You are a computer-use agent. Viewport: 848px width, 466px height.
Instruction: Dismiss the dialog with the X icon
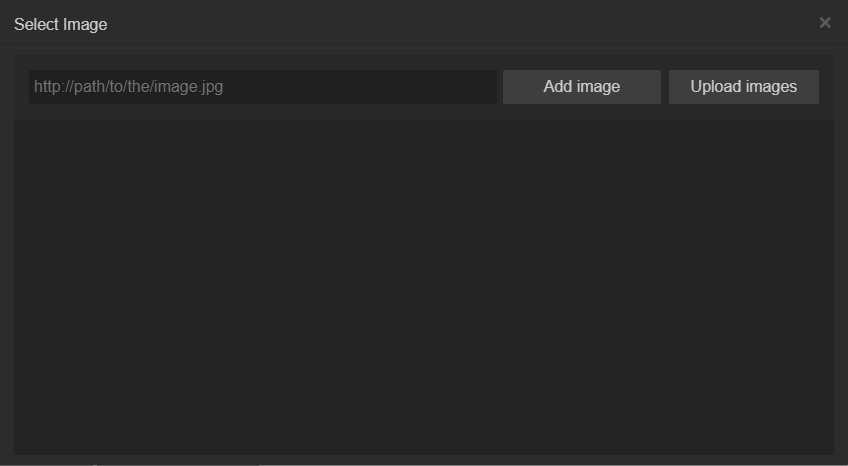825,23
